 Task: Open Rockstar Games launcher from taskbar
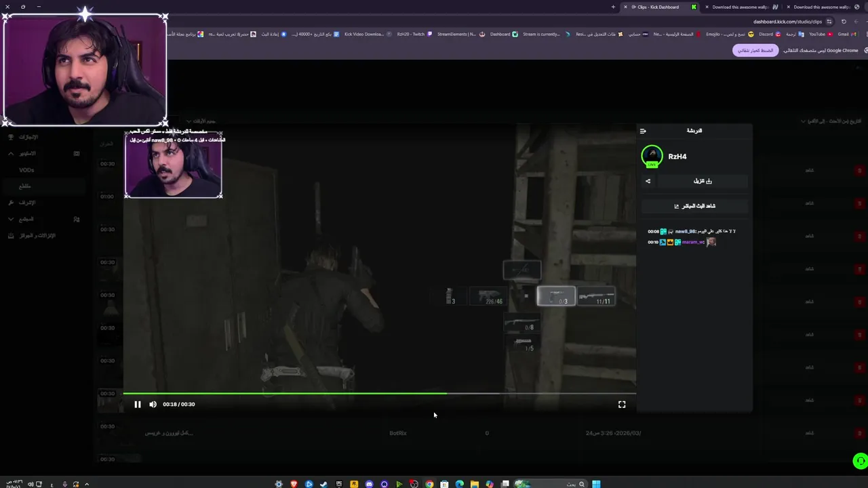coord(354,483)
